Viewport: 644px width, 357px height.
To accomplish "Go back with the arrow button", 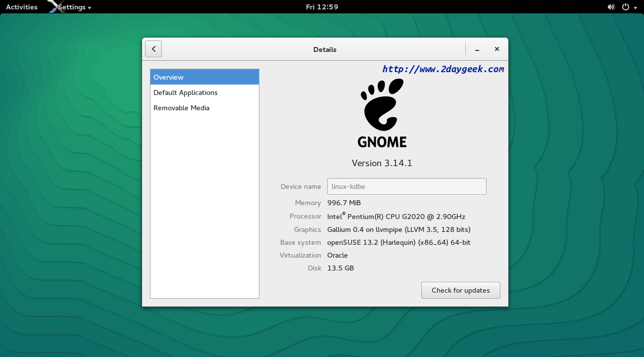I will tap(153, 49).
